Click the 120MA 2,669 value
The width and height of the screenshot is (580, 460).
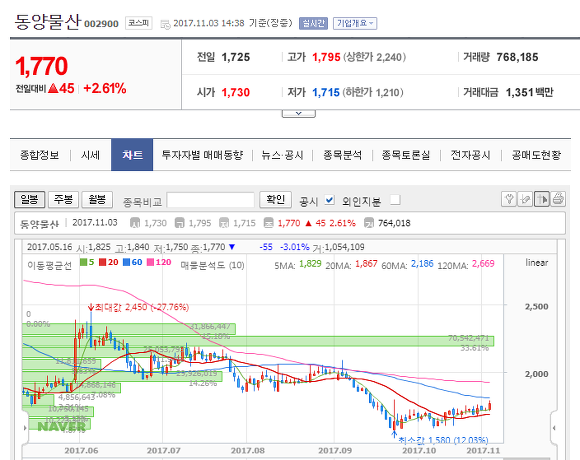[483, 264]
